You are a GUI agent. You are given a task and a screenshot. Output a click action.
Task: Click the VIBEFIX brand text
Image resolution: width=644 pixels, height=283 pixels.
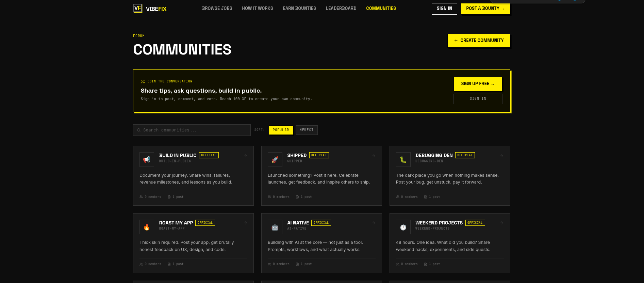(156, 9)
